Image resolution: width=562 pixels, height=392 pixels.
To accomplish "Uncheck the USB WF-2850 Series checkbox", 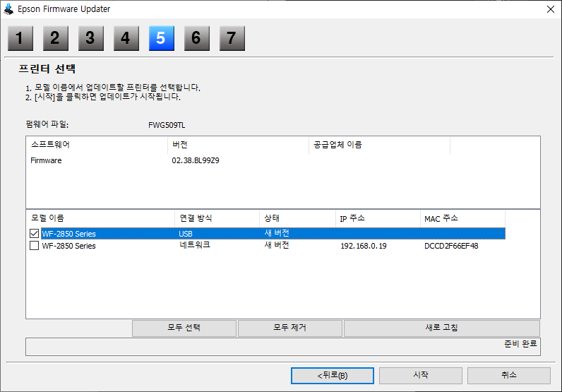I will point(34,234).
